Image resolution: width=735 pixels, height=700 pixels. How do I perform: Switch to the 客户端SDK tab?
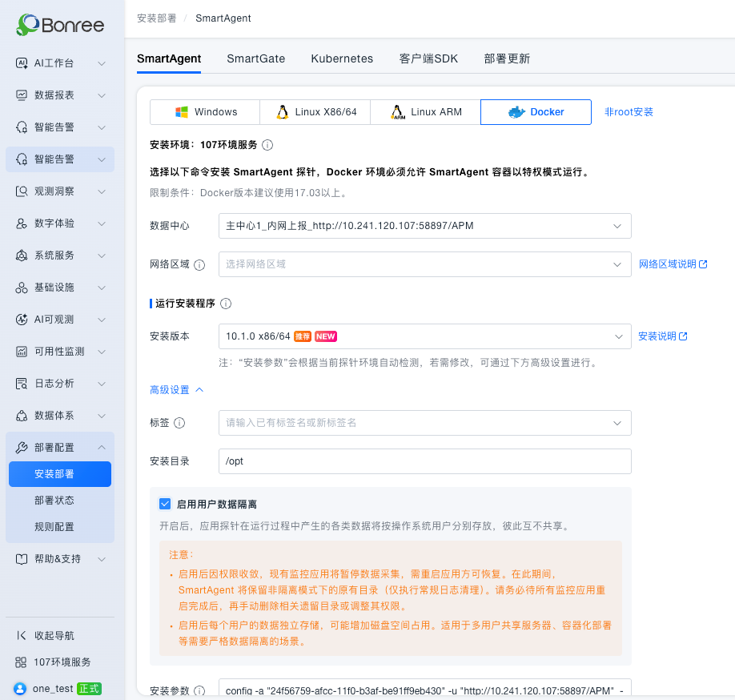pos(428,58)
